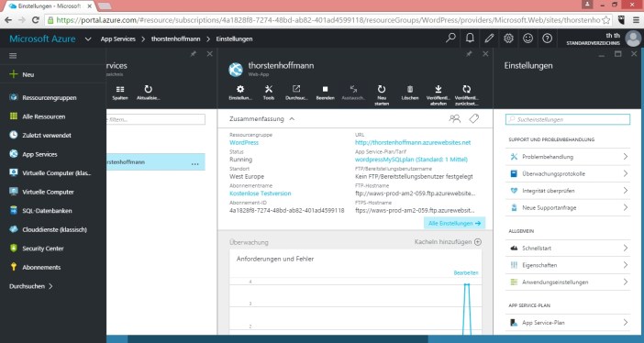
Task: Click the Alle Einstellungen button
Action: point(454,223)
